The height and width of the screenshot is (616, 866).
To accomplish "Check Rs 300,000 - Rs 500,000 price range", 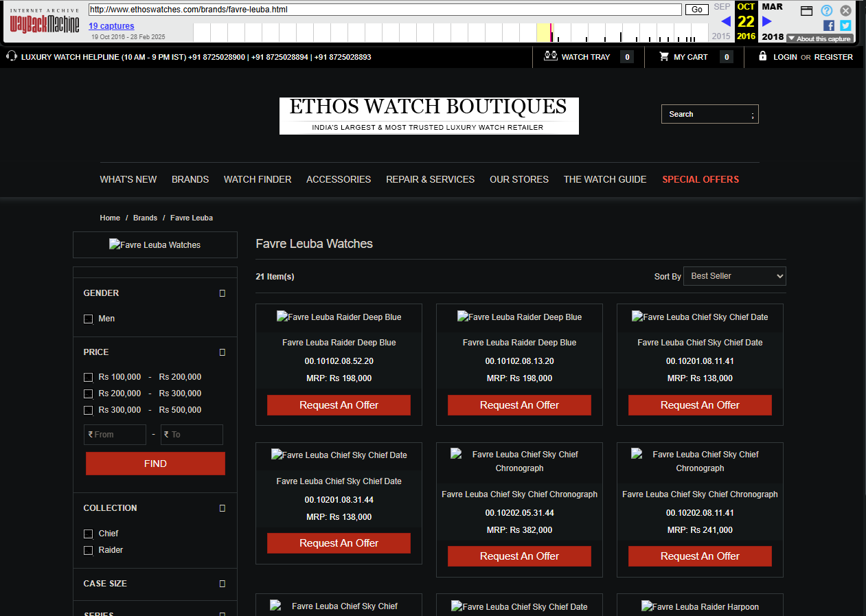I will [88, 410].
